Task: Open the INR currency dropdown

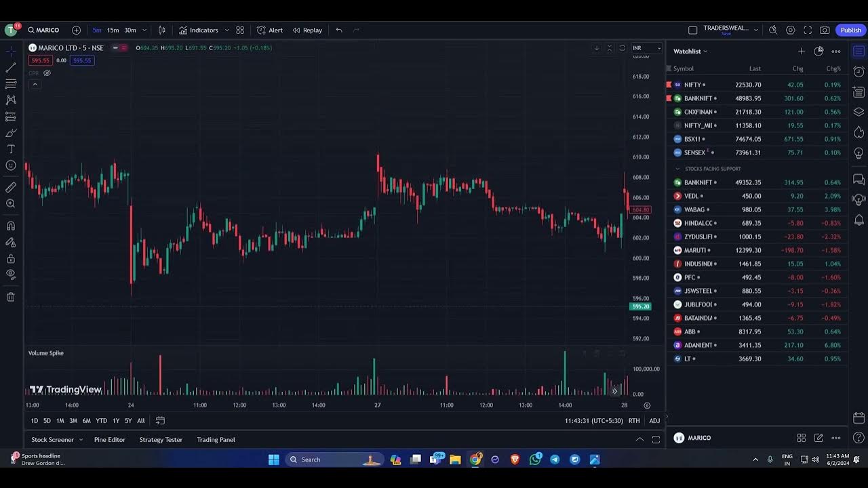Action: pos(646,48)
